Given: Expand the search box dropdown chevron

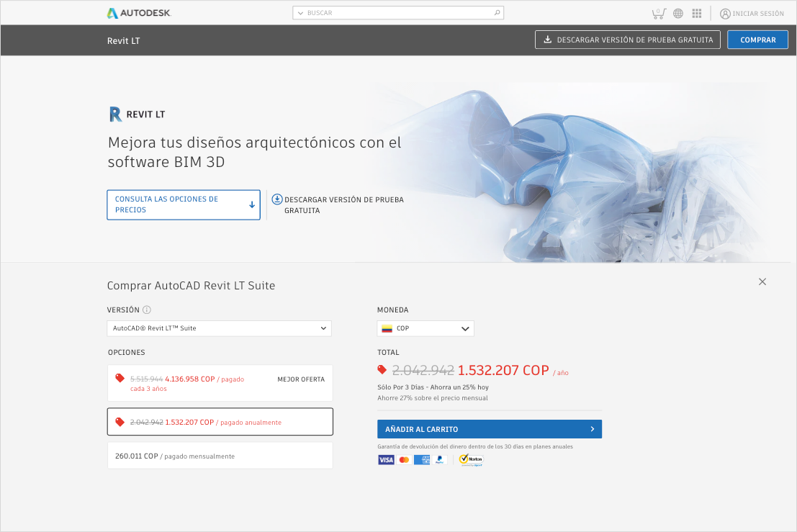Looking at the screenshot, I should [x=300, y=13].
